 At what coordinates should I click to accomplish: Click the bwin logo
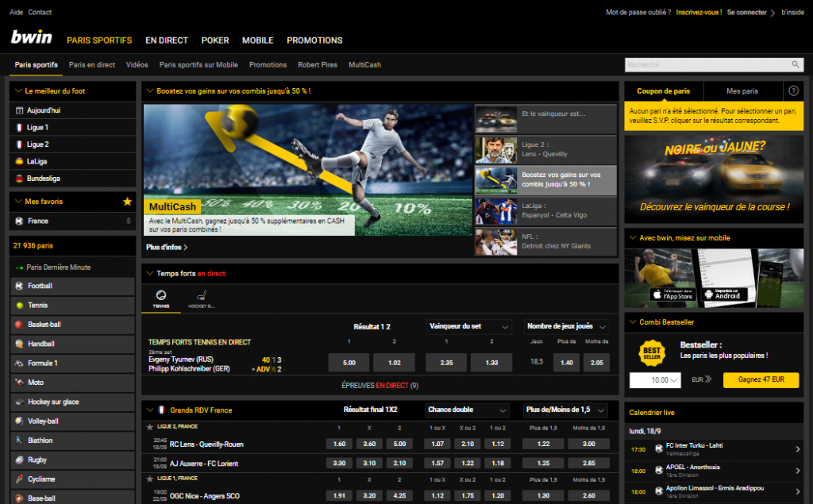(32, 37)
